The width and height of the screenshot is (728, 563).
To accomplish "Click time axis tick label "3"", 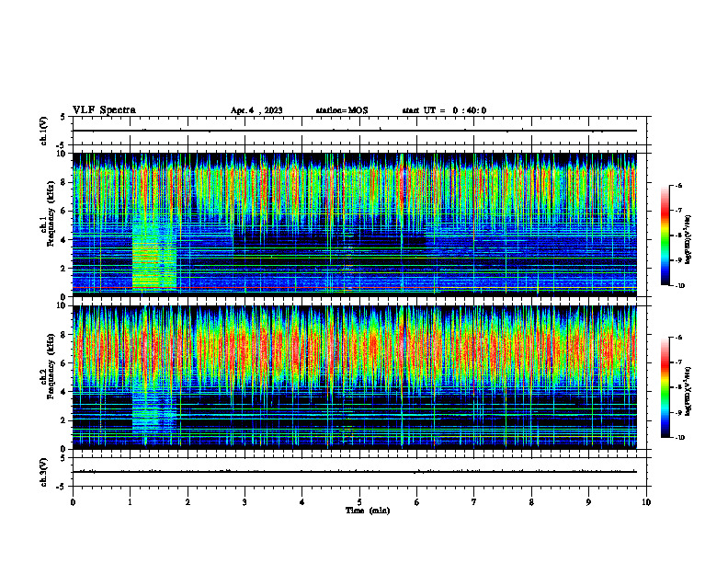I will [245, 502].
